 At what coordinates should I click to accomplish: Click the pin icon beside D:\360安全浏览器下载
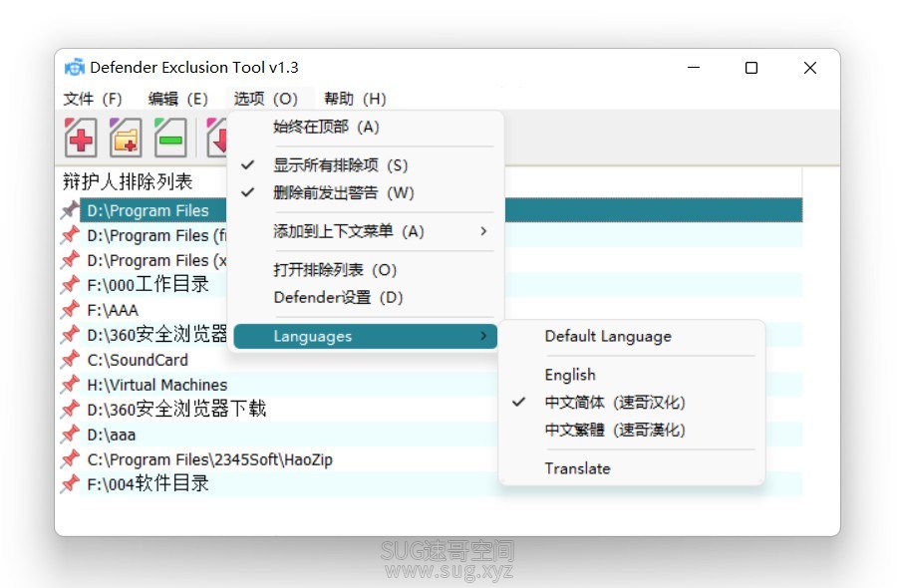70,409
